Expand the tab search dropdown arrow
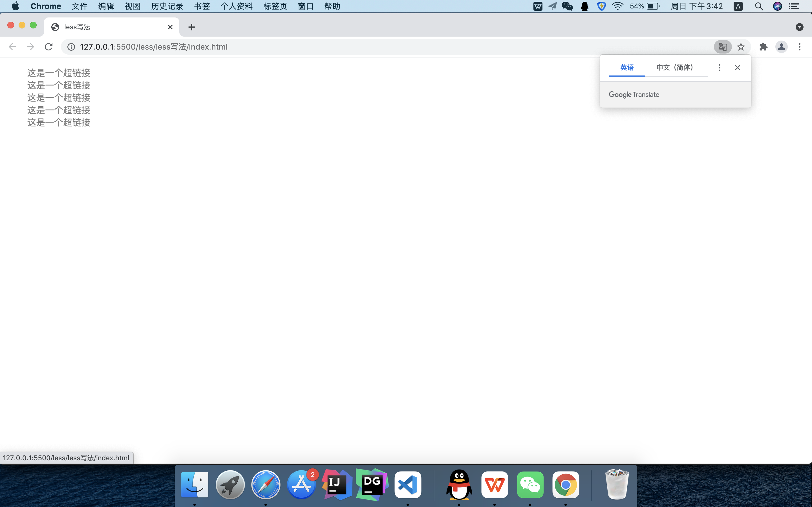Screen dimensions: 812x507 [799, 27]
